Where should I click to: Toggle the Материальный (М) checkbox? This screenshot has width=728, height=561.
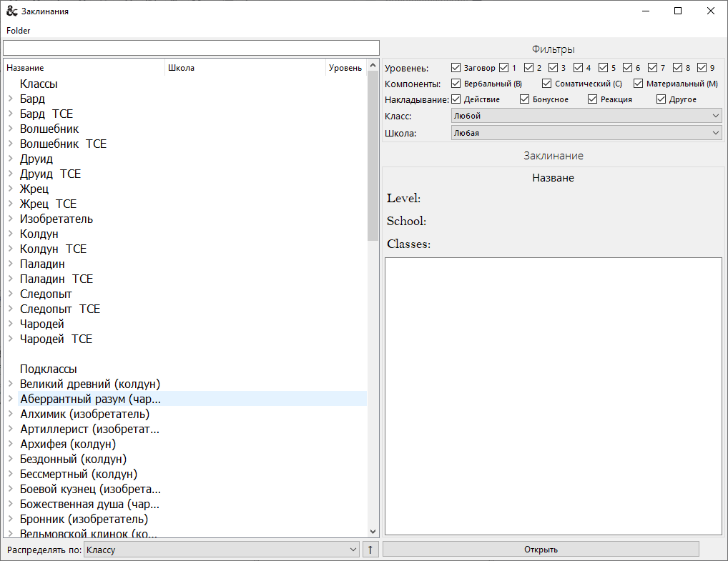(639, 84)
